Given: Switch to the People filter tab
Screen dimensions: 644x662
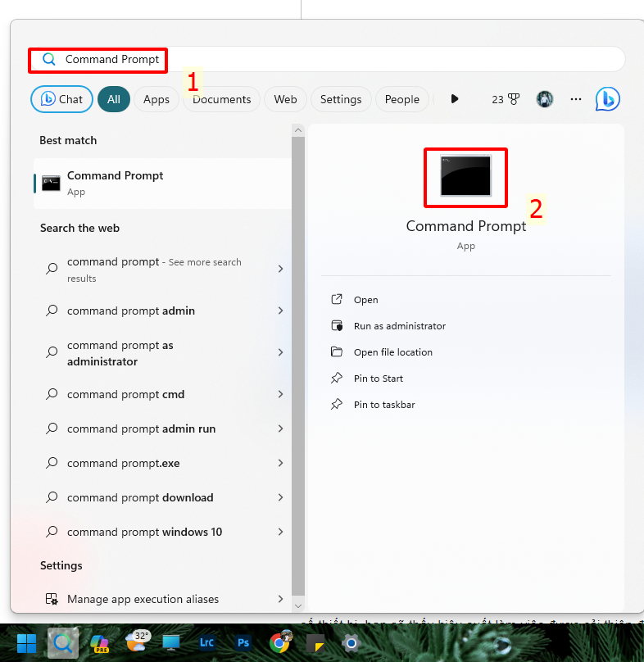Looking at the screenshot, I should point(402,99).
